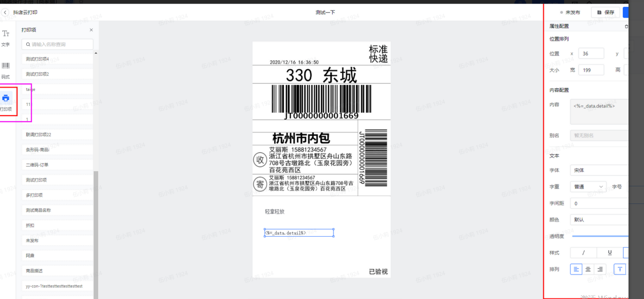This screenshot has width=644, height=299.
Task: Select print item 折扣
Action: pos(57,225)
